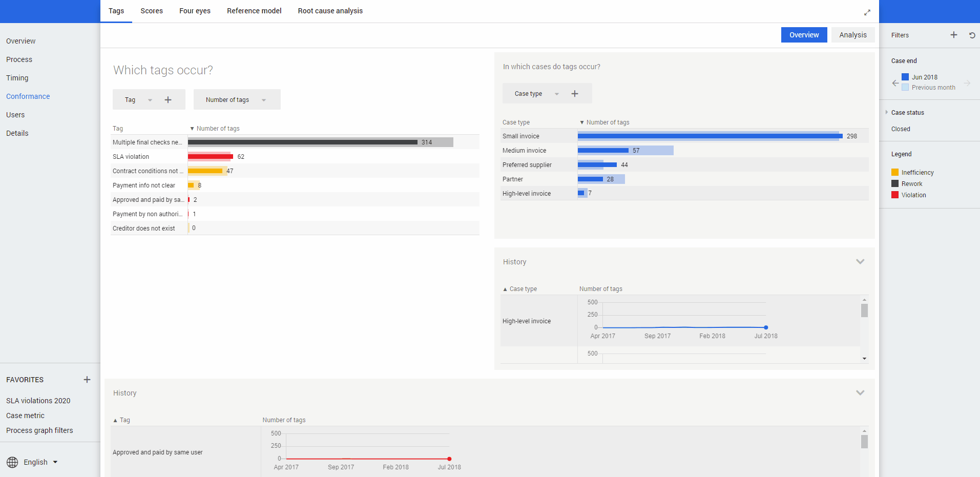Add dimension next to Case type selector
Image resolution: width=980 pixels, height=477 pixels.
(574, 94)
